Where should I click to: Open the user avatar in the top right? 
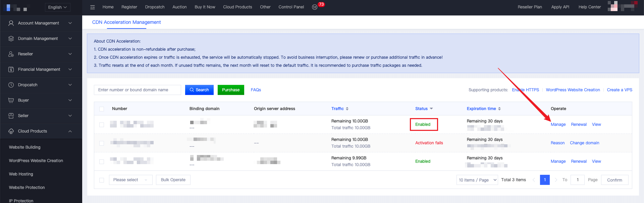pos(623,6)
